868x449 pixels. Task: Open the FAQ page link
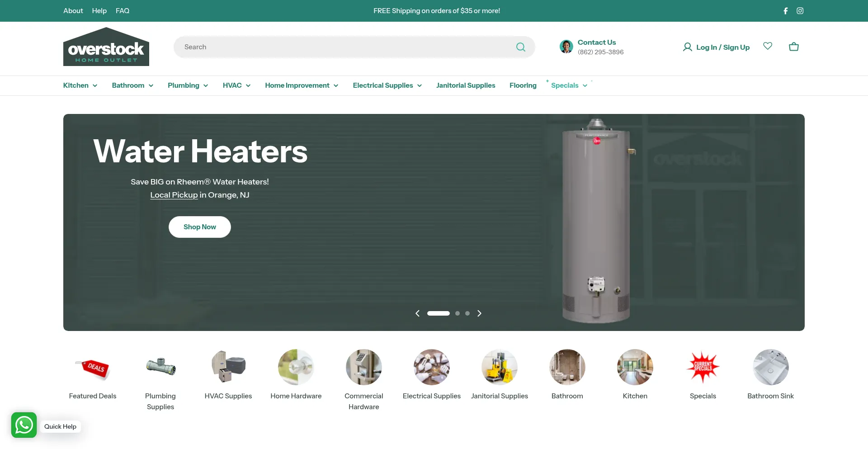[x=123, y=11]
